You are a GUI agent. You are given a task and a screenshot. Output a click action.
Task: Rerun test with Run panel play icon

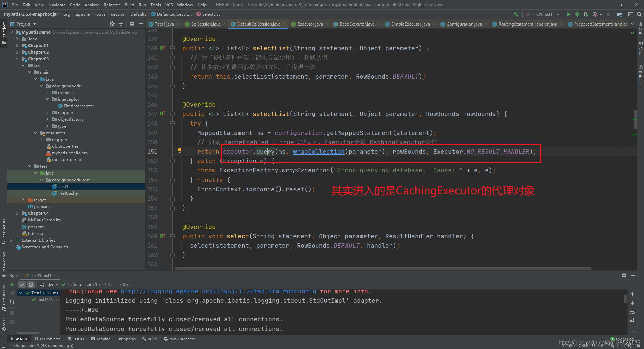pyautogui.click(x=12, y=285)
